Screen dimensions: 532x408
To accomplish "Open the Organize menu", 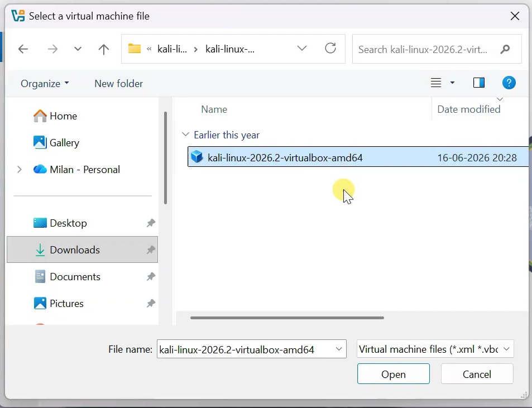I will tap(45, 83).
